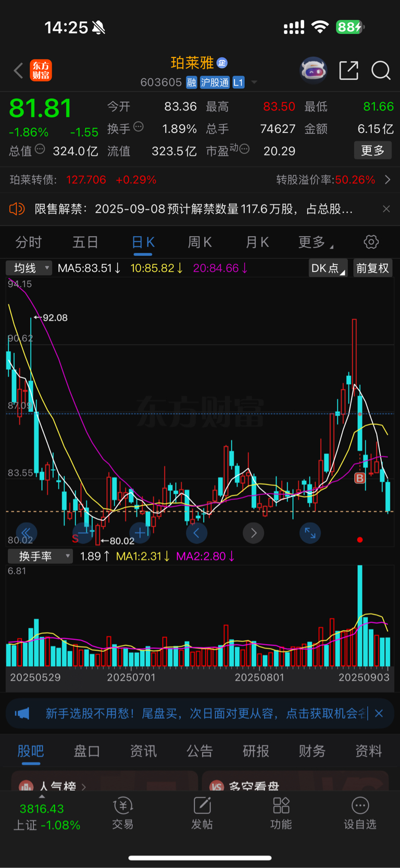Tap the MA5:83.51 value label
The width and height of the screenshot is (400, 868).
89,268
